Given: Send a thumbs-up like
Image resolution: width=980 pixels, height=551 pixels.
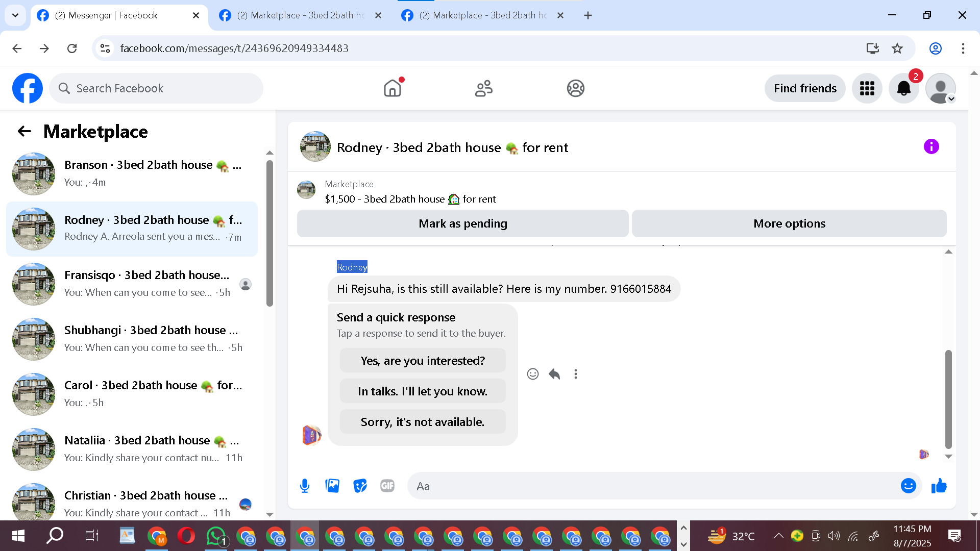Looking at the screenshot, I should point(939,486).
